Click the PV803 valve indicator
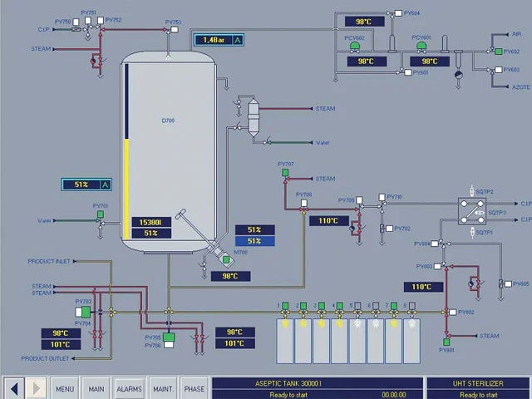The image size is (532, 399). coord(437,266)
